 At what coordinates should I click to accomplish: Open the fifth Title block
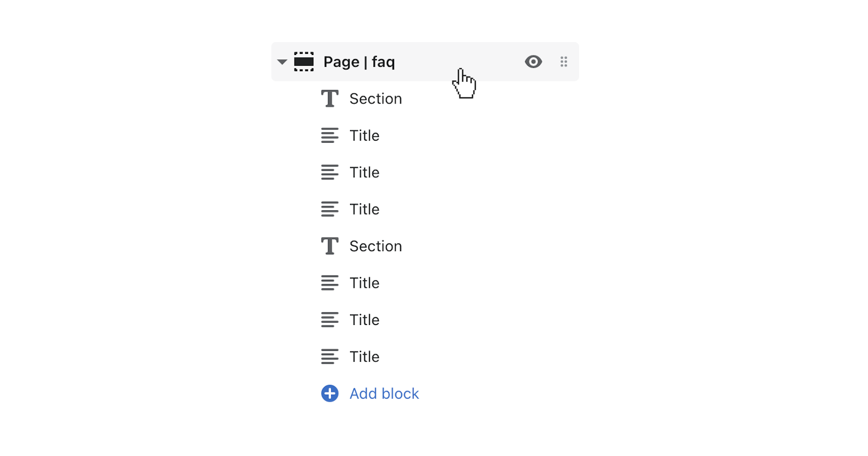tap(364, 320)
